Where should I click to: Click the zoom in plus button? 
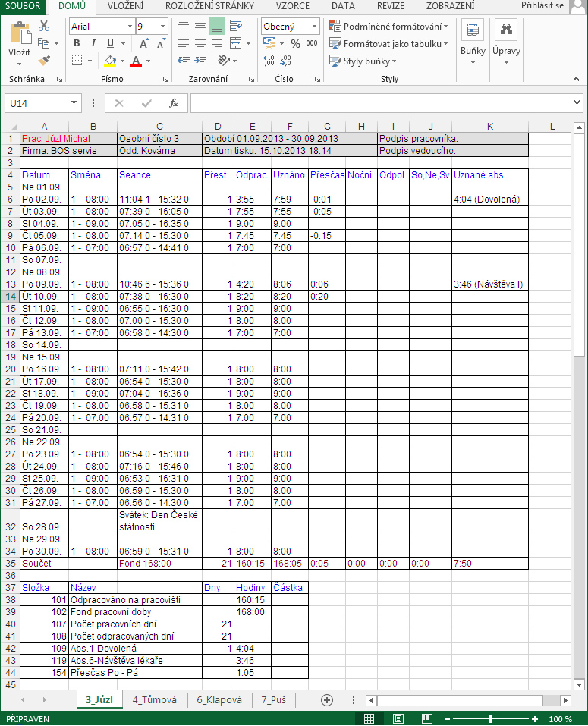pyautogui.click(x=535, y=719)
